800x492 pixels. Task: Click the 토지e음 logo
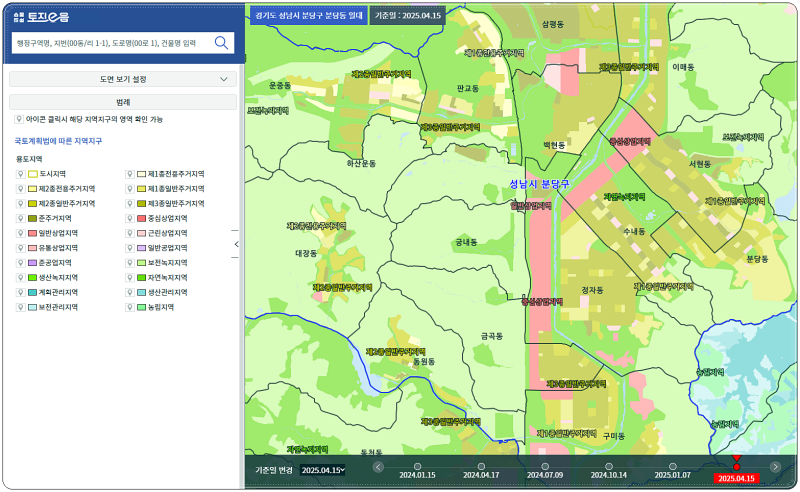[42, 17]
